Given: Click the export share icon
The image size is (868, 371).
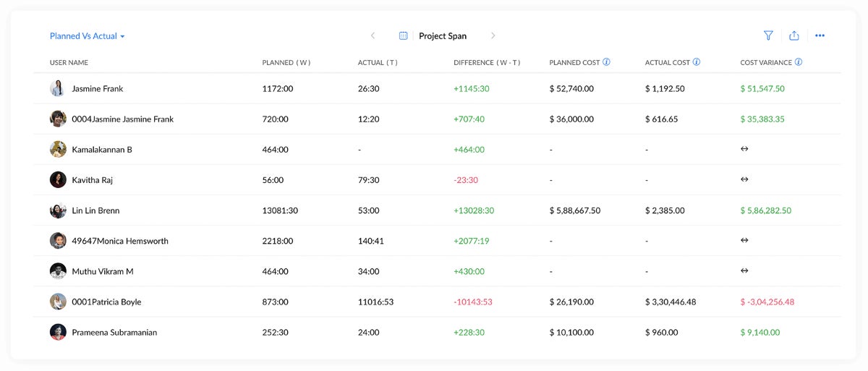Looking at the screenshot, I should click(x=793, y=35).
